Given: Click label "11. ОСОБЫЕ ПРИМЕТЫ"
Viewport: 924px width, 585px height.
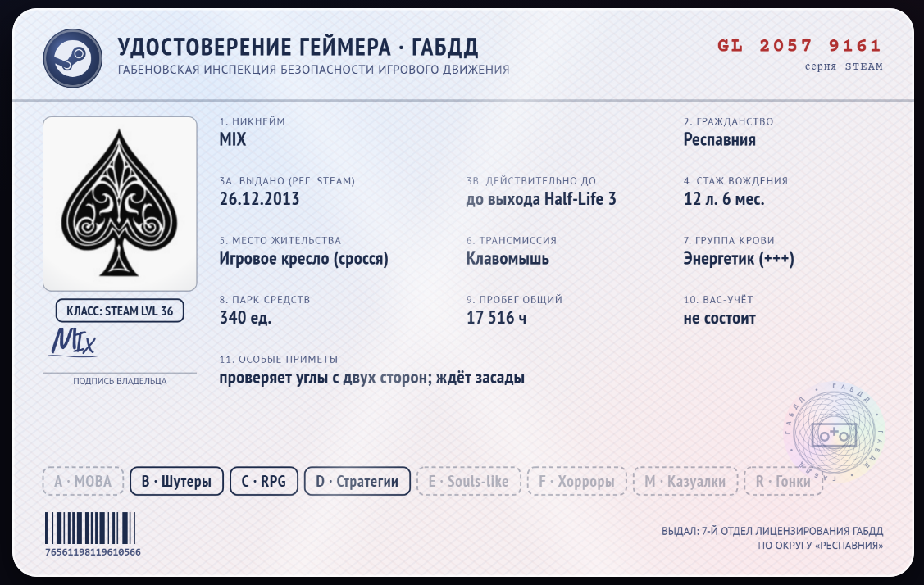Looking at the screenshot, I should pyautogui.click(x=279, y=360).
